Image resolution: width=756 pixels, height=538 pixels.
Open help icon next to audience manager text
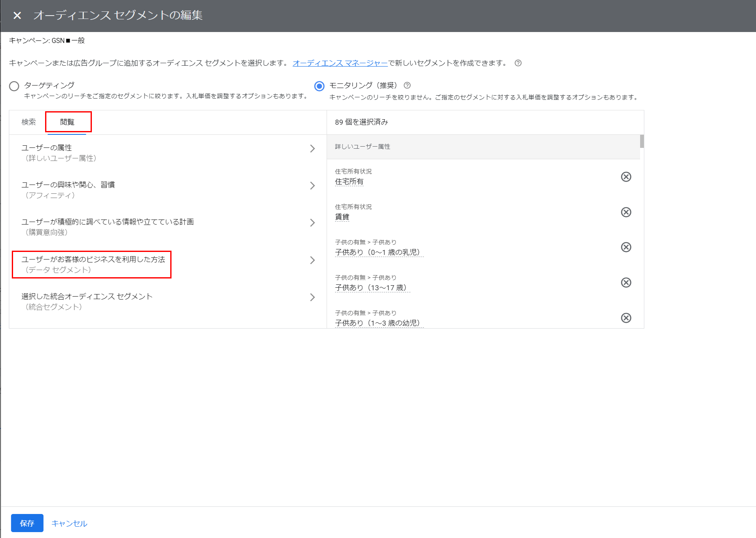click(518, 63)
